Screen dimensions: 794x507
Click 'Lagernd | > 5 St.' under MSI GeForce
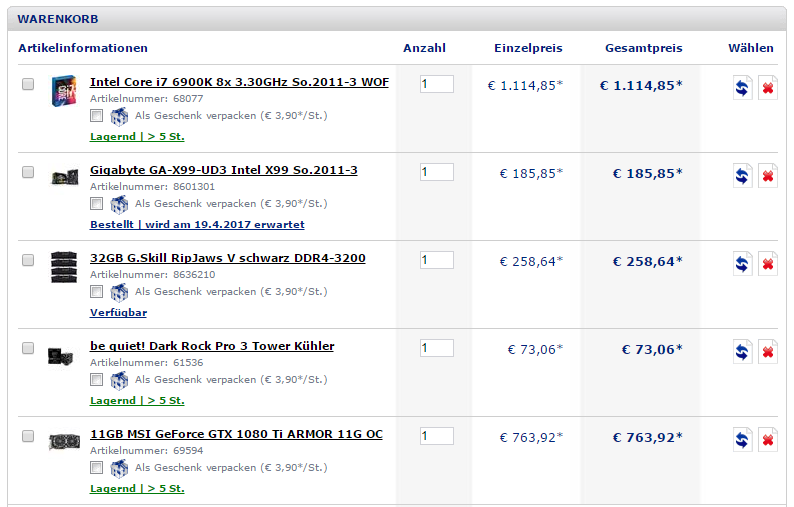[137, 489]
